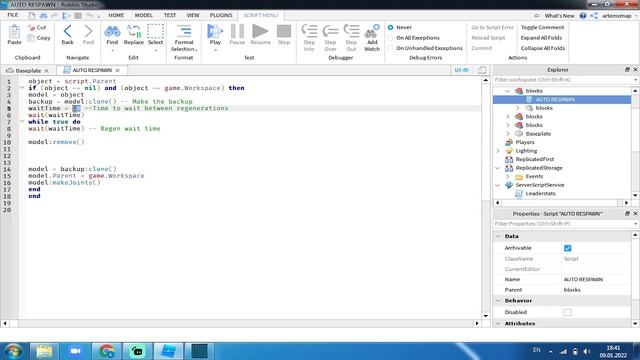The image size is (640, 360).
Task: Click Expand All Folds
Action: point(541,38)
